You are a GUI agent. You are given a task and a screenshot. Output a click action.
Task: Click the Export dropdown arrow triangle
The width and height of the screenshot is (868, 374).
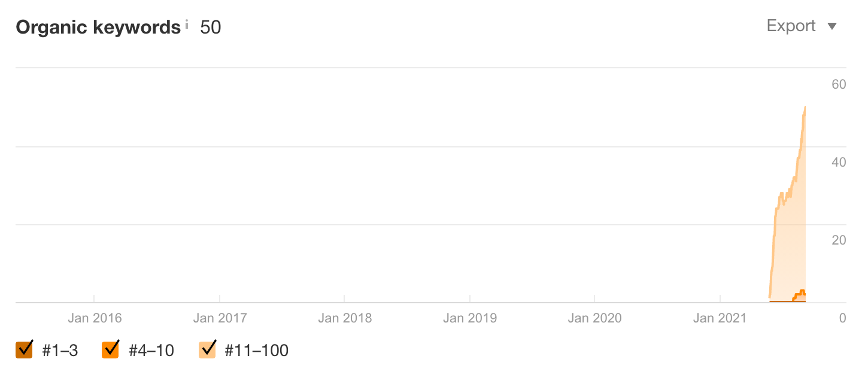click(831, 26)
